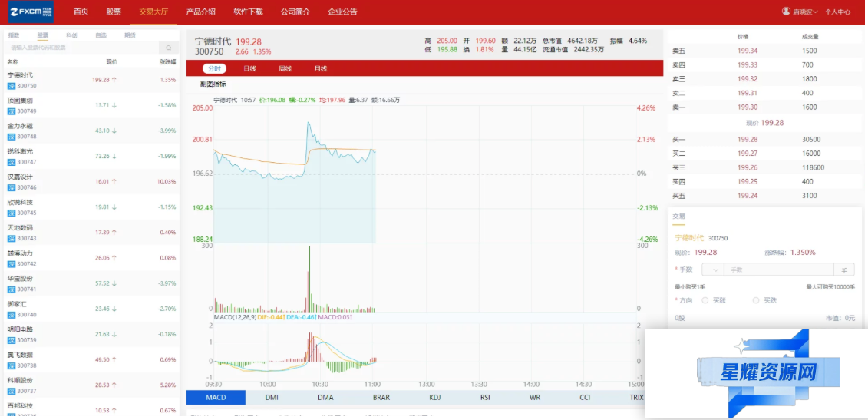Select the 买涨 (buy up) radio button

(705, 300)
